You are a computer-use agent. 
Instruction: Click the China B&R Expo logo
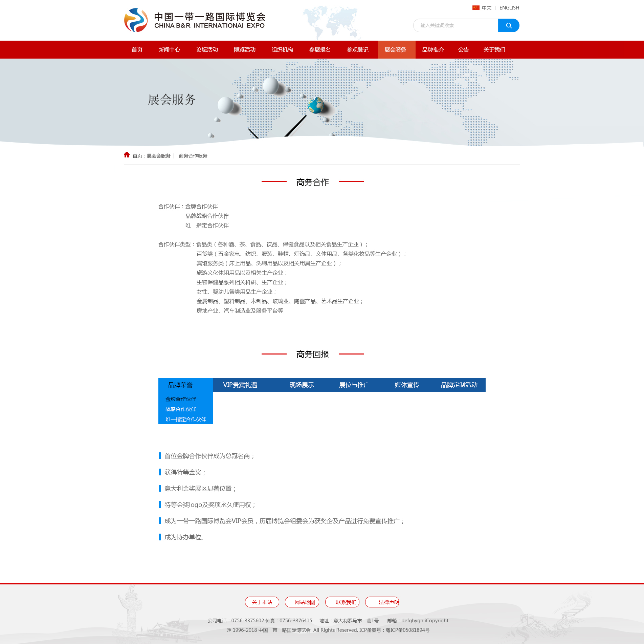point(195,20)
